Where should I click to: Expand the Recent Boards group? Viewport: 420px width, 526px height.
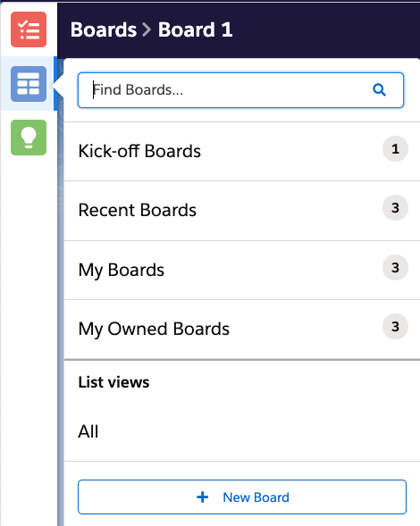[242, 211]
